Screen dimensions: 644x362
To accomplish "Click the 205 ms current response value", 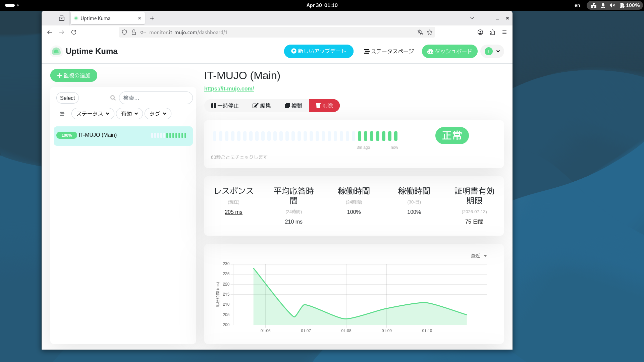I will click(x=233, y=212).
